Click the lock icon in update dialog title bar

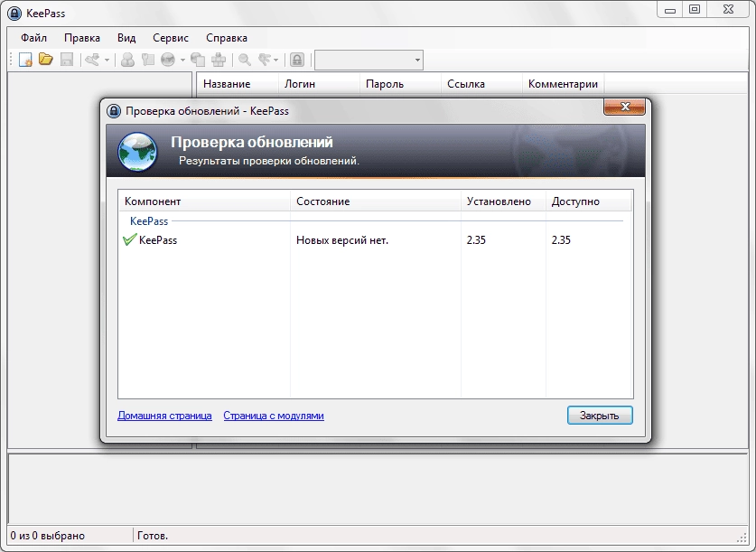(x=114, y=111)
